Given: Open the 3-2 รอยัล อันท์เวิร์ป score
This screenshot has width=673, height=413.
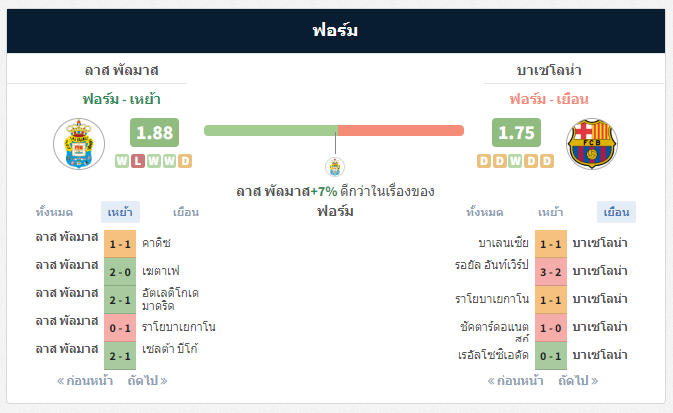Looking at the screenshot, I should 551,272.
